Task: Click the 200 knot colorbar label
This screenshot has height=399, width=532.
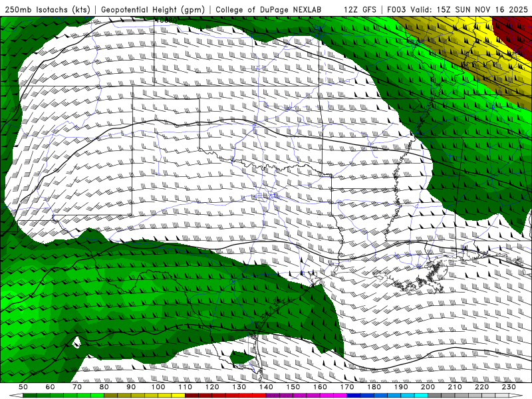Action: [x=428, y=387]
